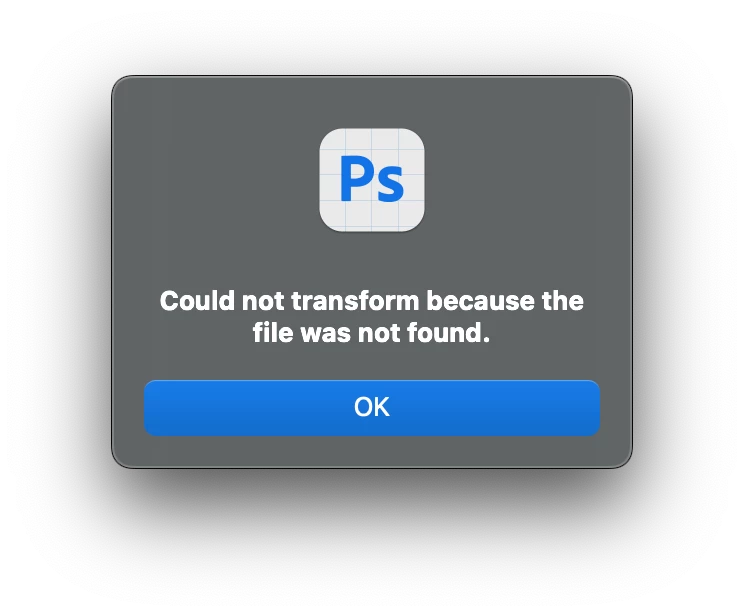This screenshot has height=616, width=744.
Task: Click the blue Ps letters in icon
Action: click(372, 179)
